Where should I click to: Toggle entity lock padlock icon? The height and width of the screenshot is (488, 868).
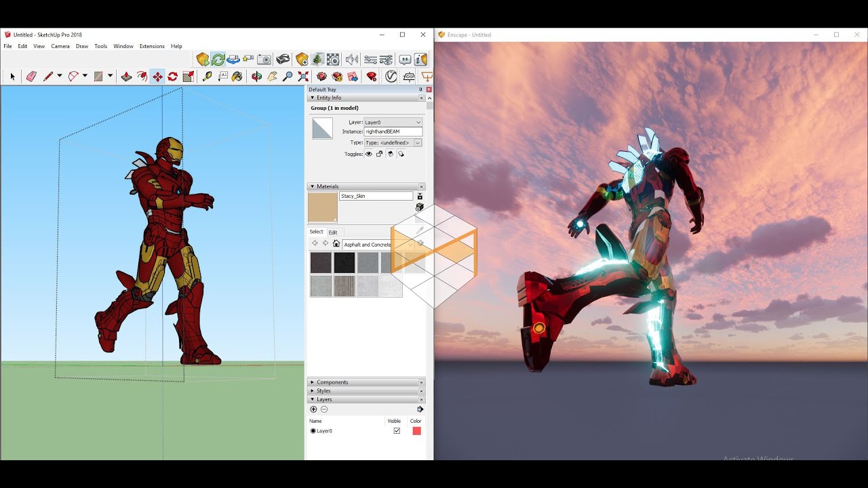380,154
